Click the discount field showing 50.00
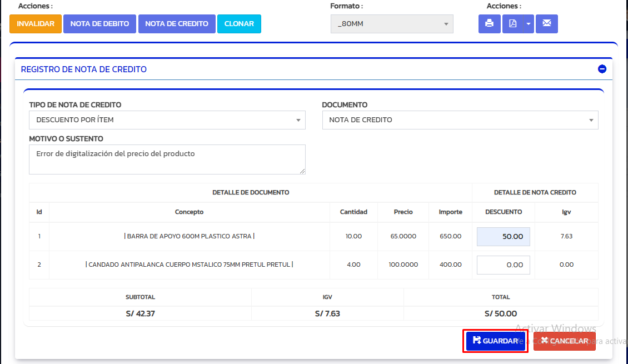628x364 pixels. 503,237
